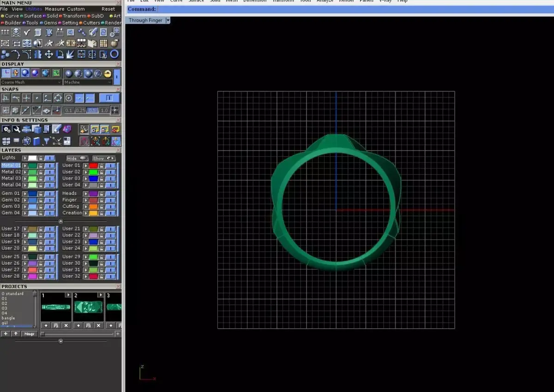Click the project thumbnails slider handle
554x392 pixels.
[x=42, y=334]
